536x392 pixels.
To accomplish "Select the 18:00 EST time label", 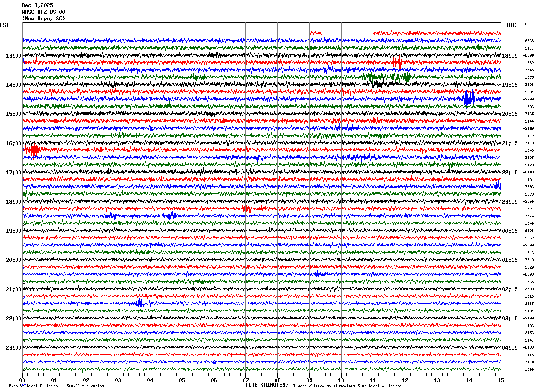I will (14, 201).
